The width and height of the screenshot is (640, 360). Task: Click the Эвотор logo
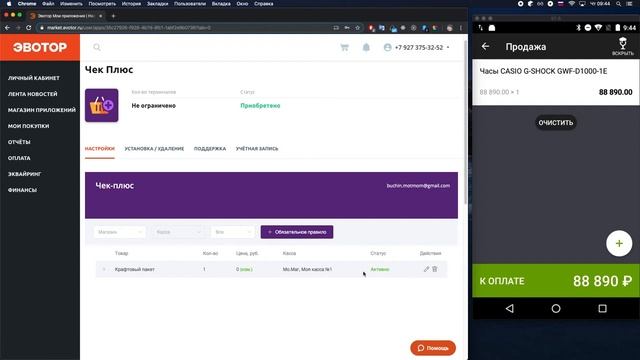pos(40,47)
